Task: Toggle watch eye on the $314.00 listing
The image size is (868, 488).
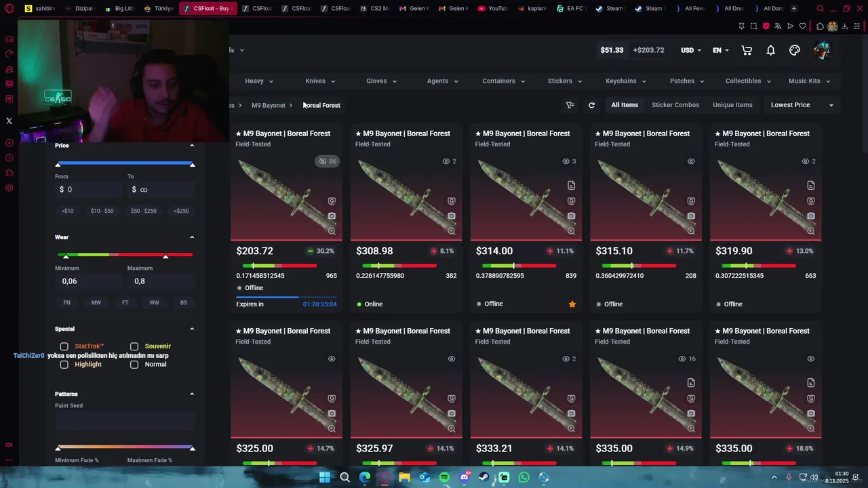Action: 566,161
